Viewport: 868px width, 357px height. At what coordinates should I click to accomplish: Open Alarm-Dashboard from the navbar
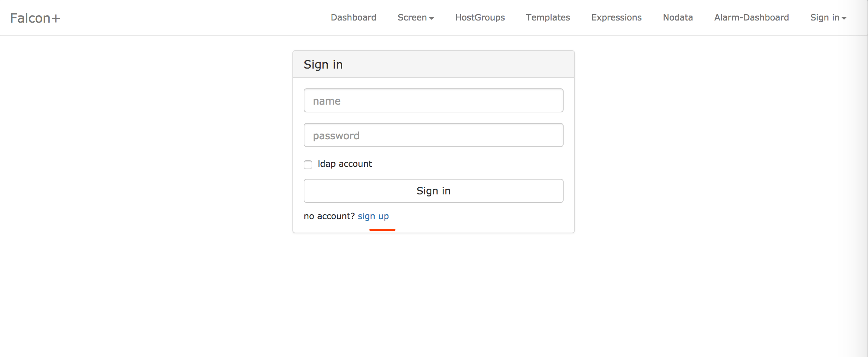pos(751,18)
